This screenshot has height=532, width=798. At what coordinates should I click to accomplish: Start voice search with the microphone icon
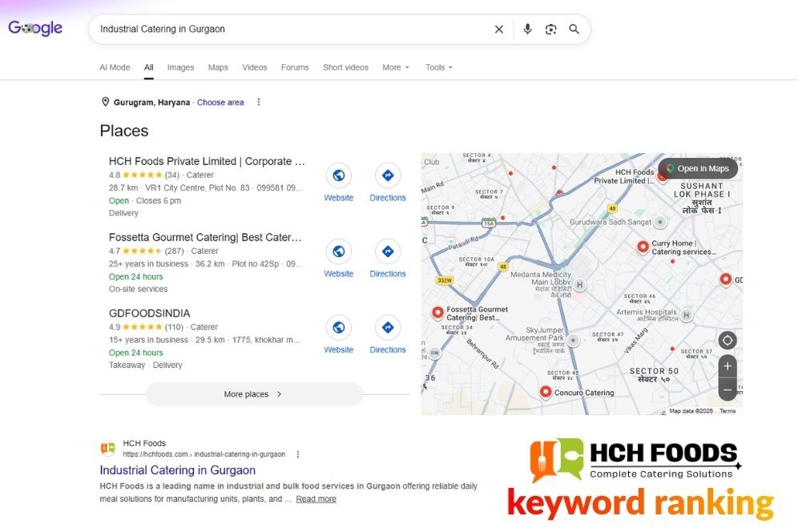pos(527,29)
